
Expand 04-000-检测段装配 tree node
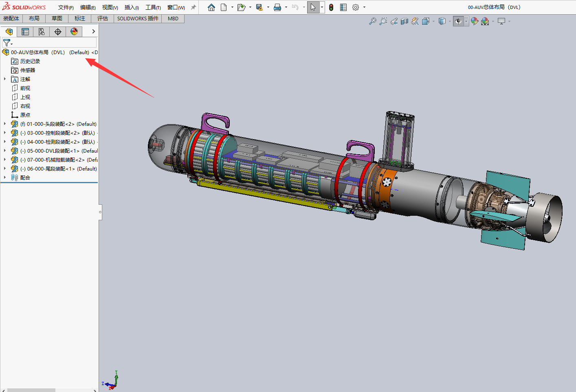pyautogui.click(x=5, y=142)
